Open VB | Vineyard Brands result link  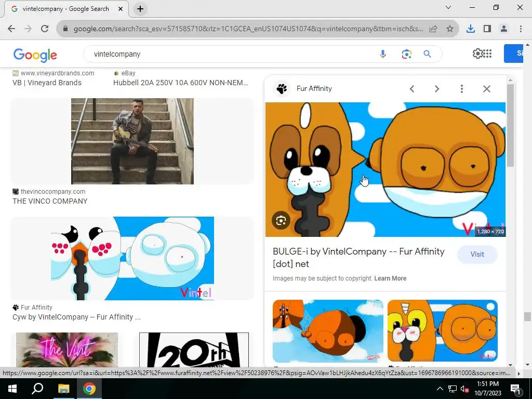click(x=47, y=83)
